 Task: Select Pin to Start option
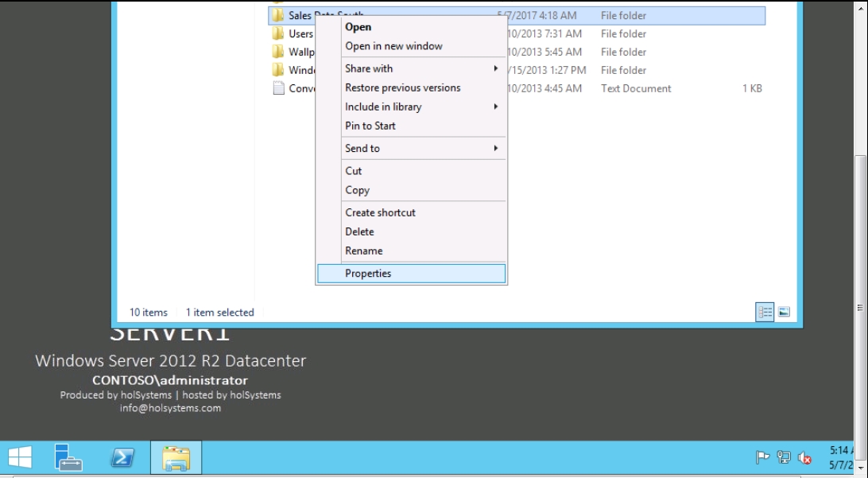pos(370,126)
